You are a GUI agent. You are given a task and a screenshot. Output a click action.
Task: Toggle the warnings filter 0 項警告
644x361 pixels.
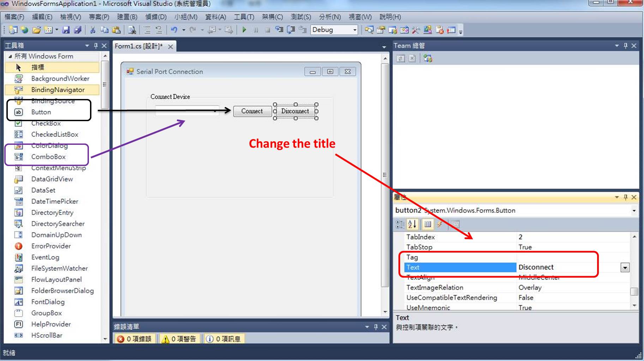179,339
